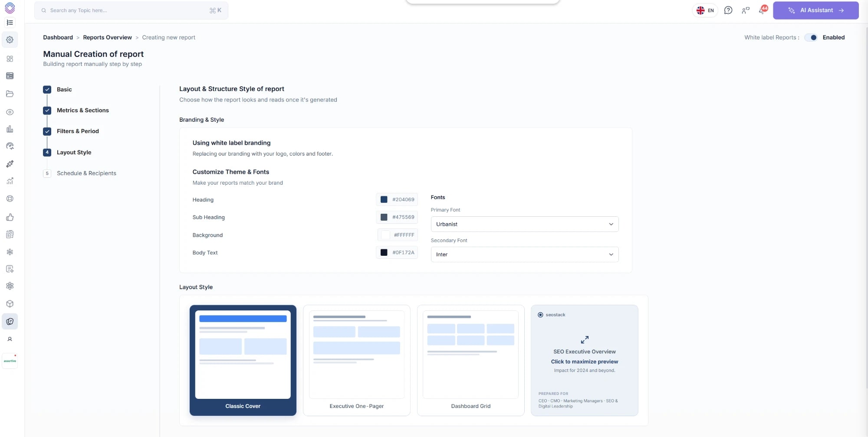Open the stacked documents icon in sidebar
Image resolution: width=868 pixels, height=437 pixels.
pyautogui.click(x=10, y=234)
